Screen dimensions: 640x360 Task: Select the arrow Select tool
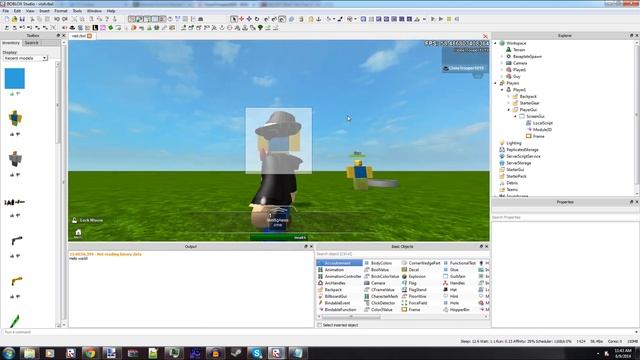pos(234,19)
